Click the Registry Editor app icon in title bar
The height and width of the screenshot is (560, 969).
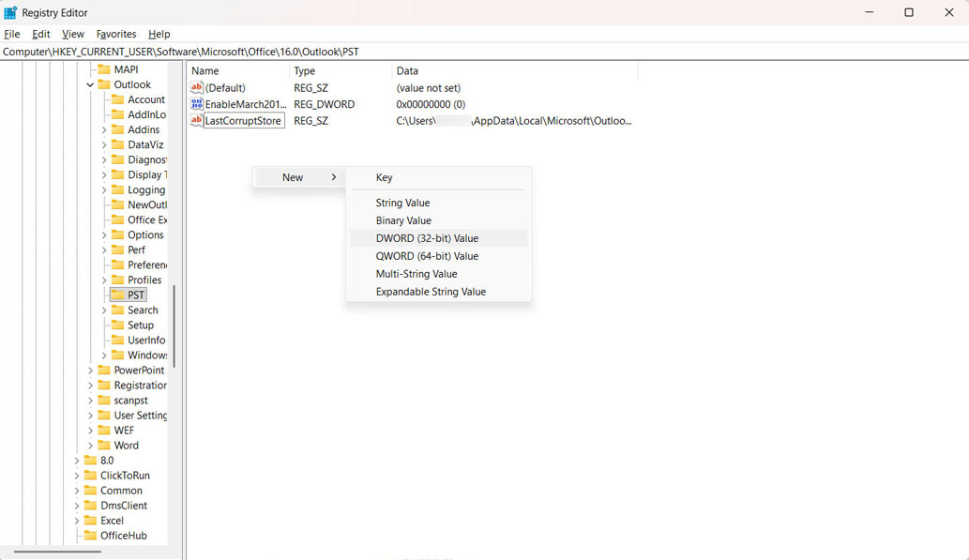(x=10, y=12)
